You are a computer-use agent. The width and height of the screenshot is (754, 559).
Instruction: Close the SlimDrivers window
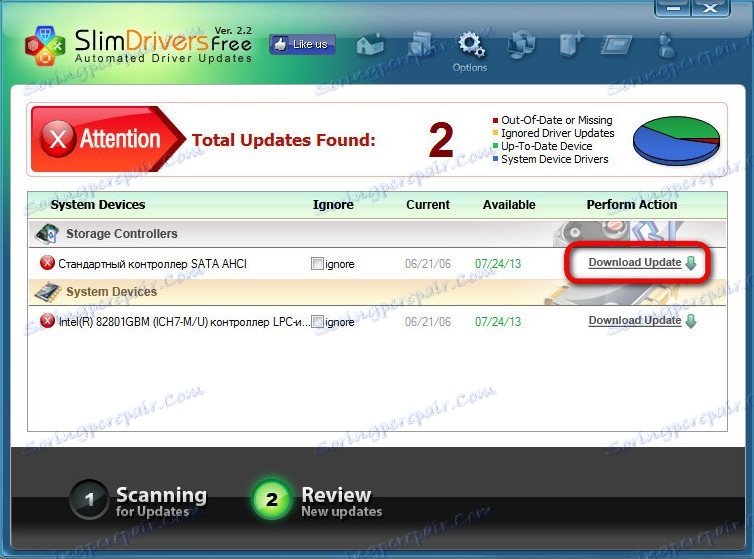pos(710,8)
